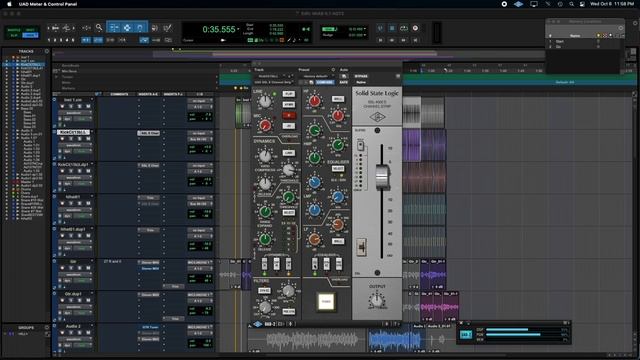The image size is (640, 360).
Task: Open UAD Meter & Control Panel menu
Action: click(x=48, y=4)
